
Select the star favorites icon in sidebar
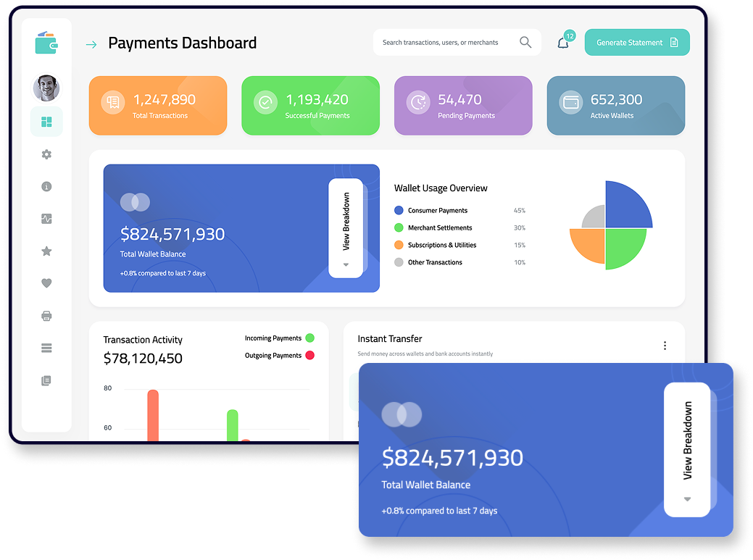tap(46, 251)
